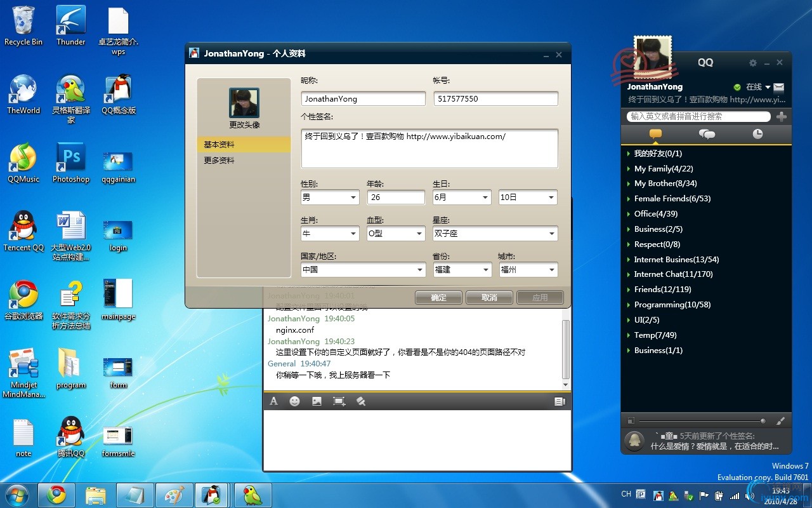The width and height of the screenshot is (812, 508).
Task: Open the mail envelope icon in QQ panel
Action: (779, 87)
